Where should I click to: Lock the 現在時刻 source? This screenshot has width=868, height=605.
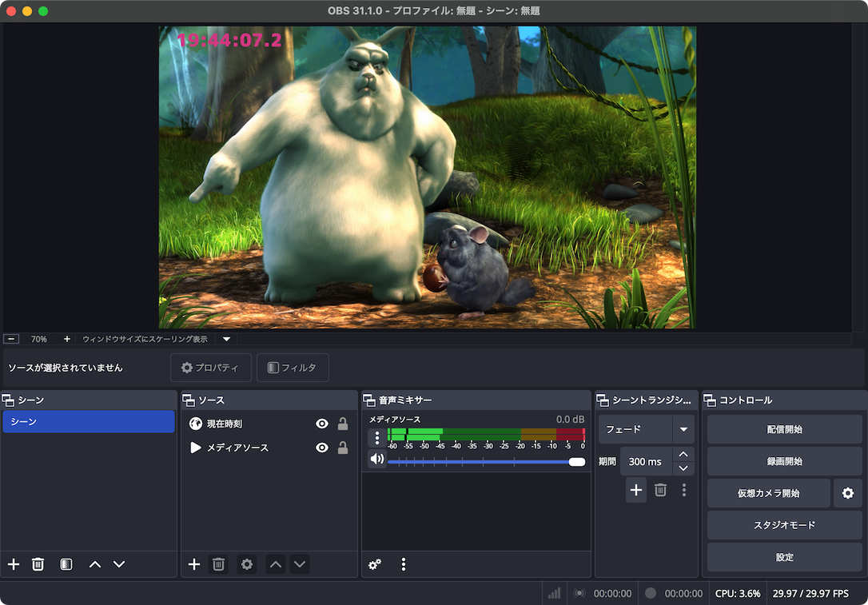tap(343, 424)
